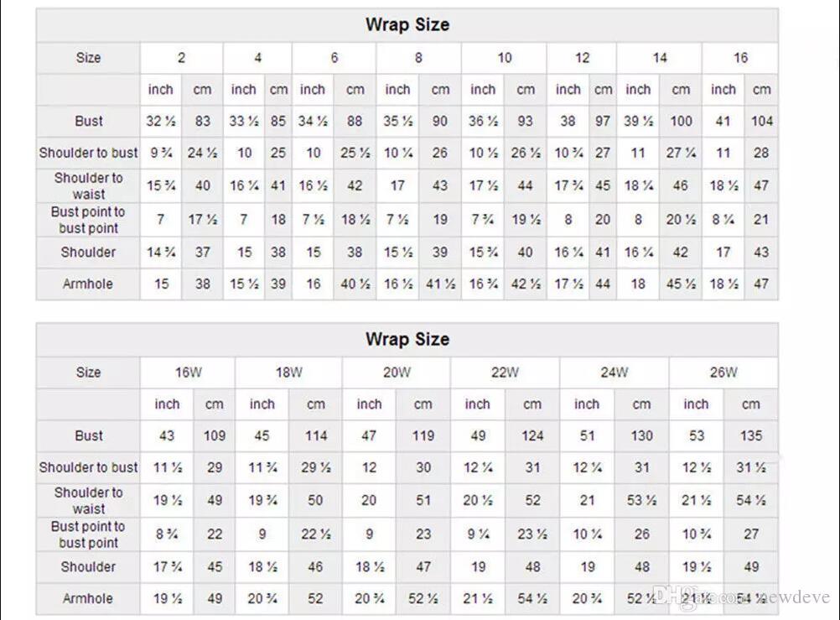The image size is (840, 620).
Task: Click the 104 cm bust cell for size 16
Action: (x=761, y=121)
